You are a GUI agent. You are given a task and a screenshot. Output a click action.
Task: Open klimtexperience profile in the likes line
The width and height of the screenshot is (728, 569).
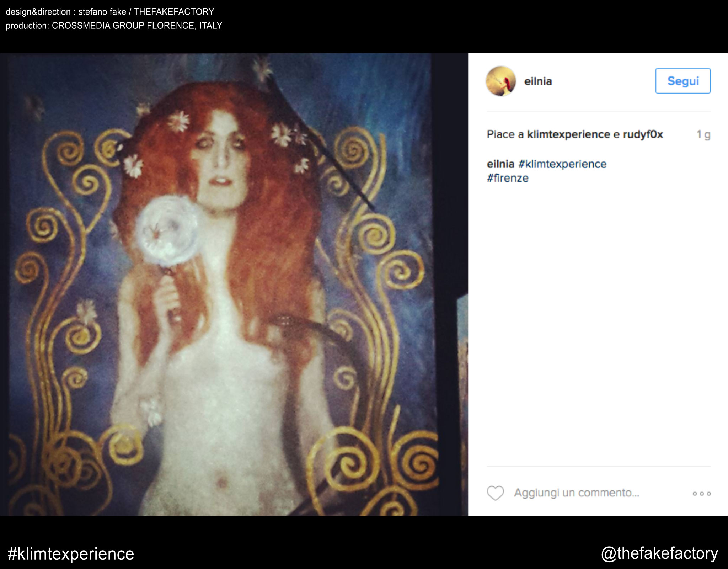coord(568,134)
